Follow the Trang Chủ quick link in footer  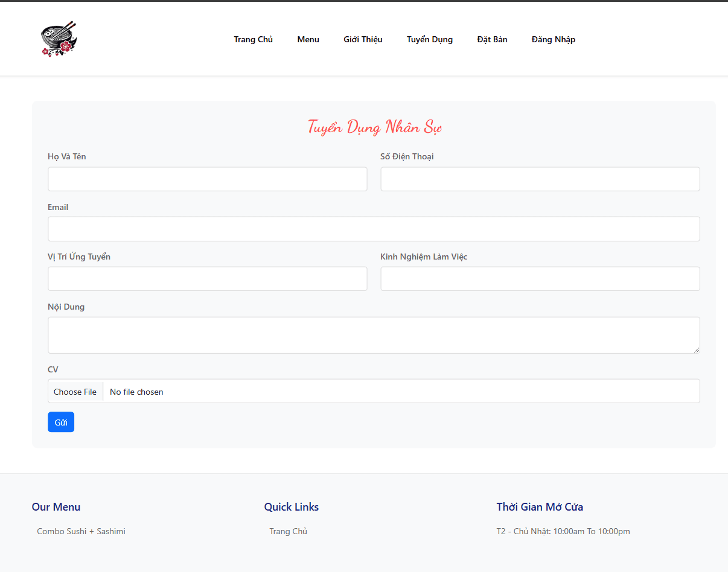288,532
